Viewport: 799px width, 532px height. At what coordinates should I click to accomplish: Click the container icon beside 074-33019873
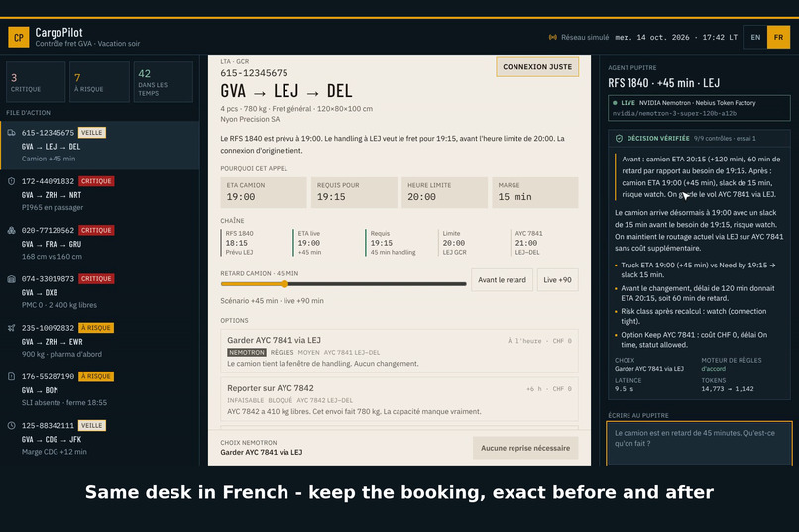tap(11, 279)
